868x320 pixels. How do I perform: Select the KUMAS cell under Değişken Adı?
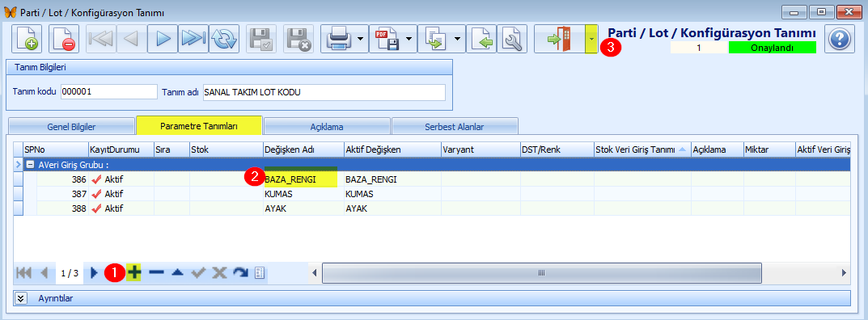[303, 194]
